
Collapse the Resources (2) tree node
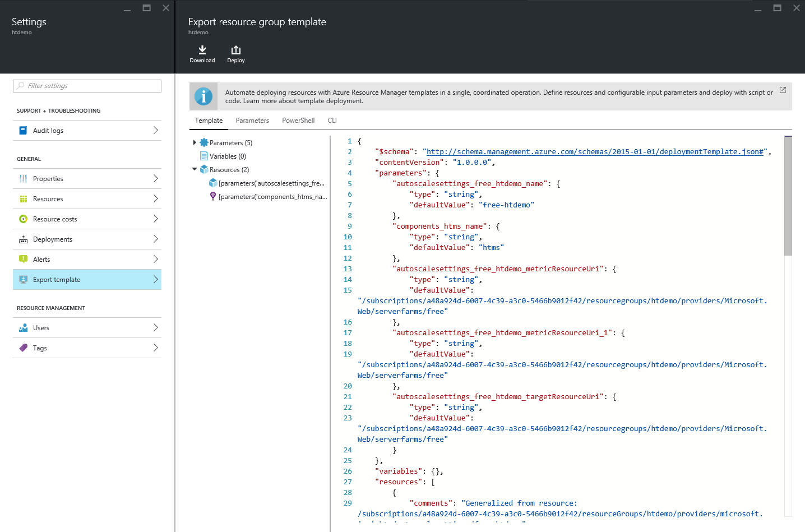[195, 169]
